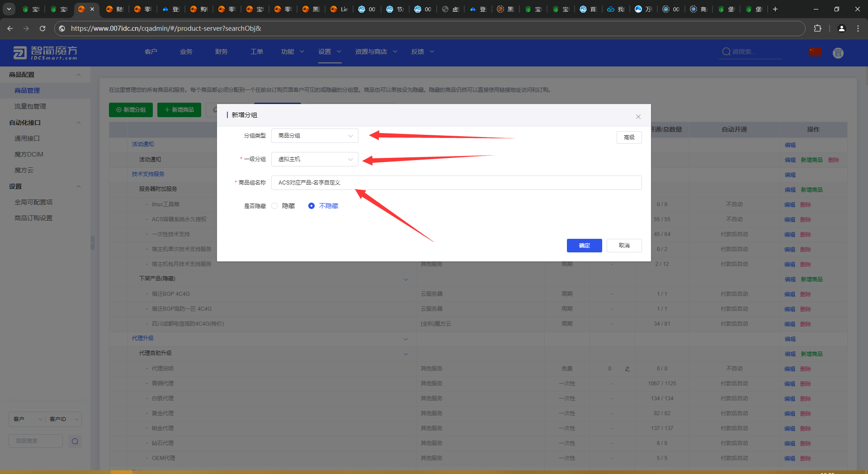868x474 pixels.
Task: Click 删除 in the 钻石代理 row
Action: point(805,444)
